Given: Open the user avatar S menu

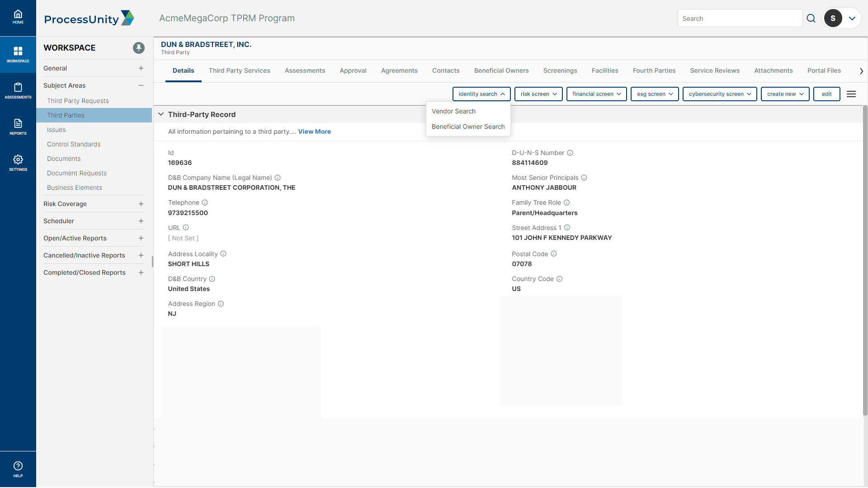Looking at the screenshot, I should [x=833, y=19].
